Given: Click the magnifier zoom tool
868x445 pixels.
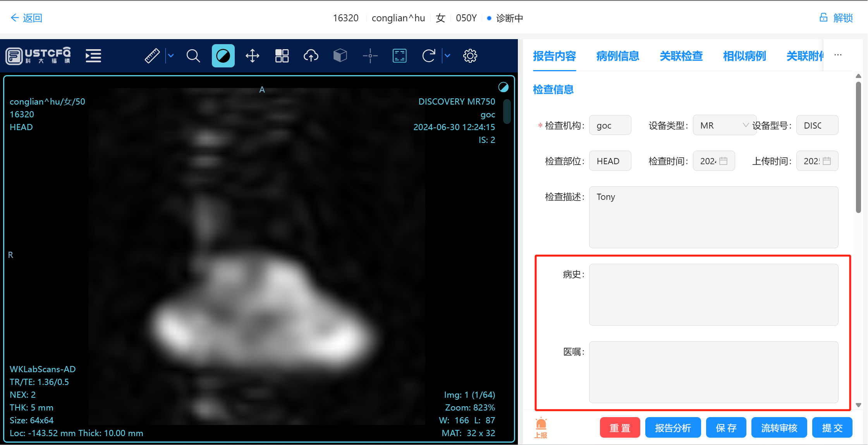Looking at the screenshot, I should 193,56.
